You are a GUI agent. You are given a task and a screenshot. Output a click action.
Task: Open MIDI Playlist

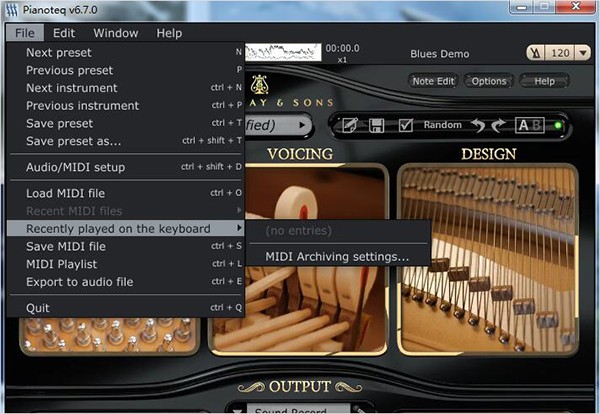tap(126, 264)
